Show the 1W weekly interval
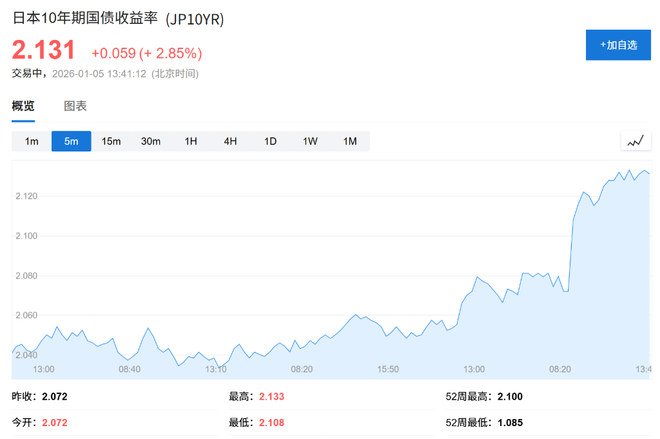660x439 pixels. click(310, 141)
